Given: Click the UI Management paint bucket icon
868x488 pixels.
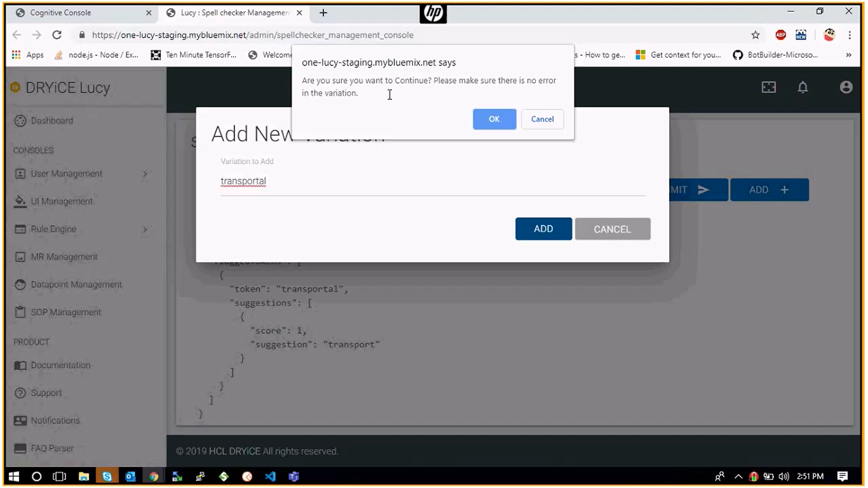Looking at the screenshot, I should 20,201.
